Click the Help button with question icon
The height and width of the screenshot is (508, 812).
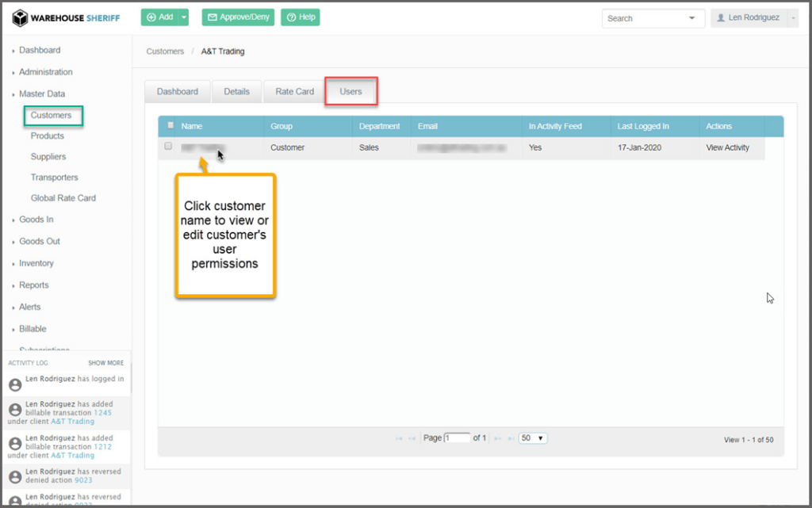(x=301, y=17)
